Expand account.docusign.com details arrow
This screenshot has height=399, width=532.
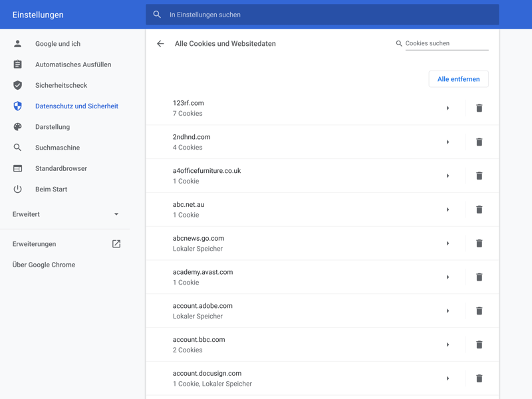pos(448,378)
